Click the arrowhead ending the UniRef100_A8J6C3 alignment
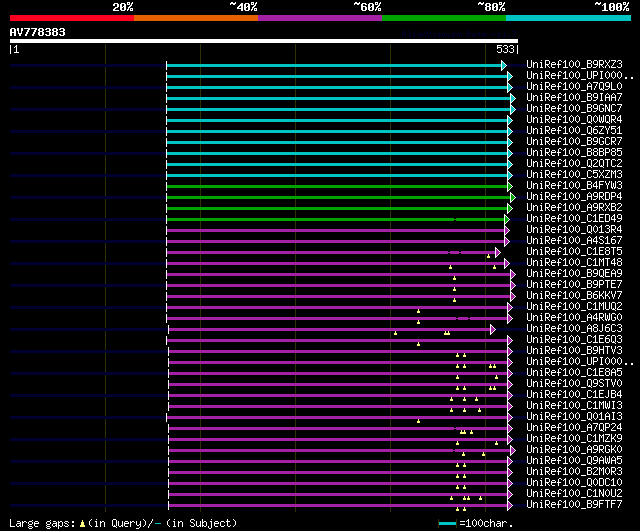Viewport: 640px width, 531px height. [x=493, y=329]
